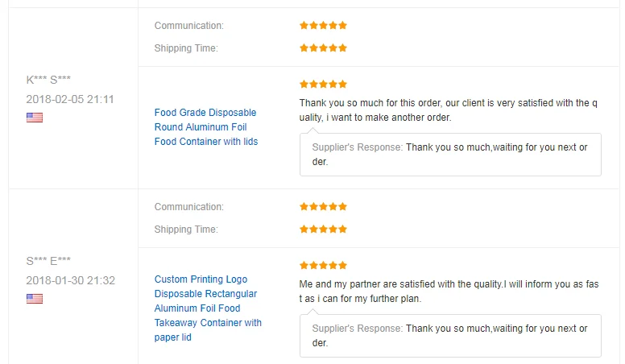Click review date 2018-01-30 21:32
625x364 pixels.
click(70, 280)
